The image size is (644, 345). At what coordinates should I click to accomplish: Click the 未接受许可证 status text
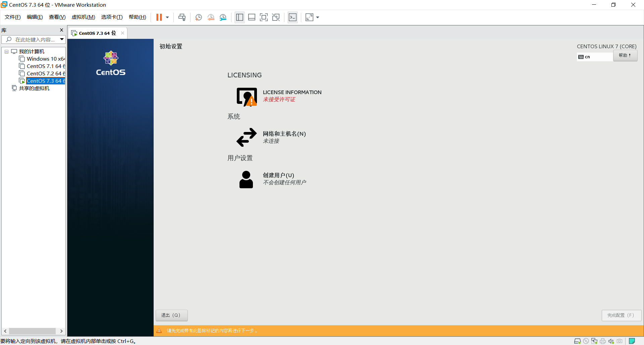tap(279, 99)
